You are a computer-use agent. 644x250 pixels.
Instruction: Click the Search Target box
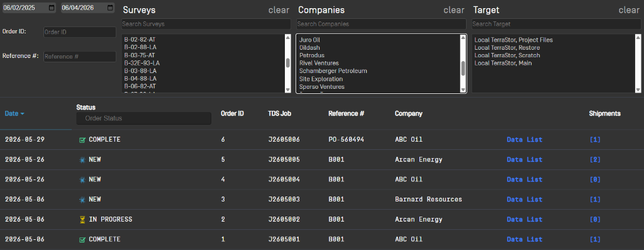coord(556,24)
